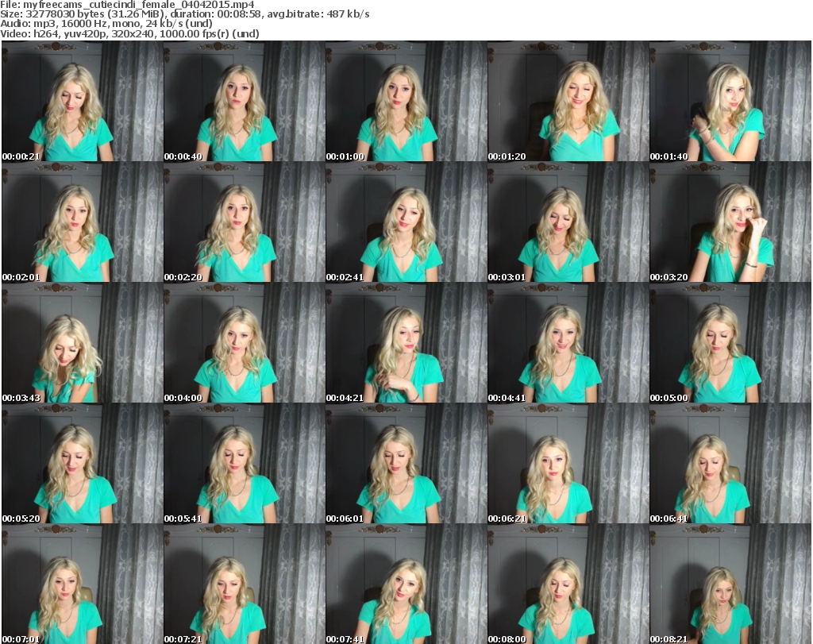Click the frame marked 00:06:41

pyautogui.click(x=730, y=464)
